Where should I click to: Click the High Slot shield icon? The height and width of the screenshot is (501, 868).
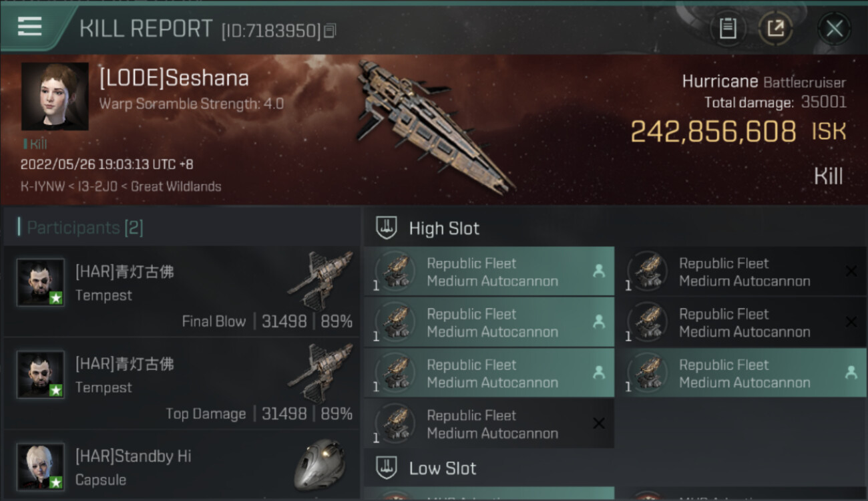click(x=387, y=228)
